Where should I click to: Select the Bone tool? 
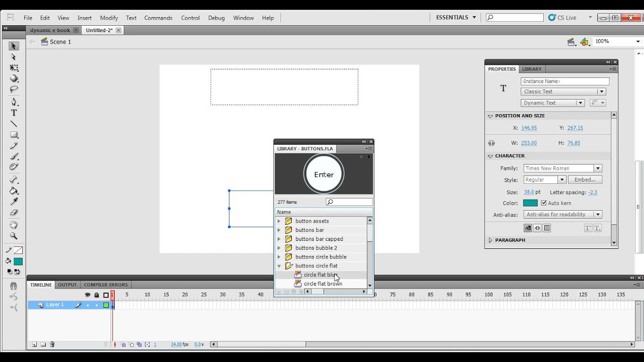coord(14,180)
